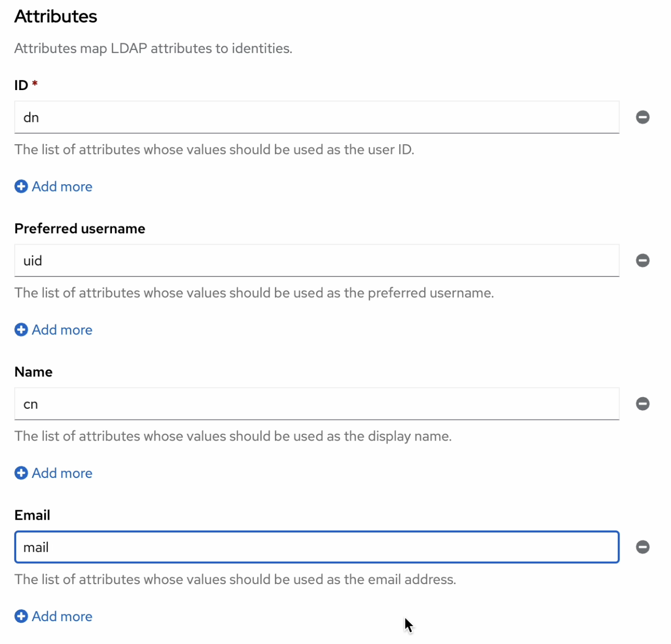The image size is (671, 644).
Task: Click Add more below the ID attribute
Action: [61, 186]
